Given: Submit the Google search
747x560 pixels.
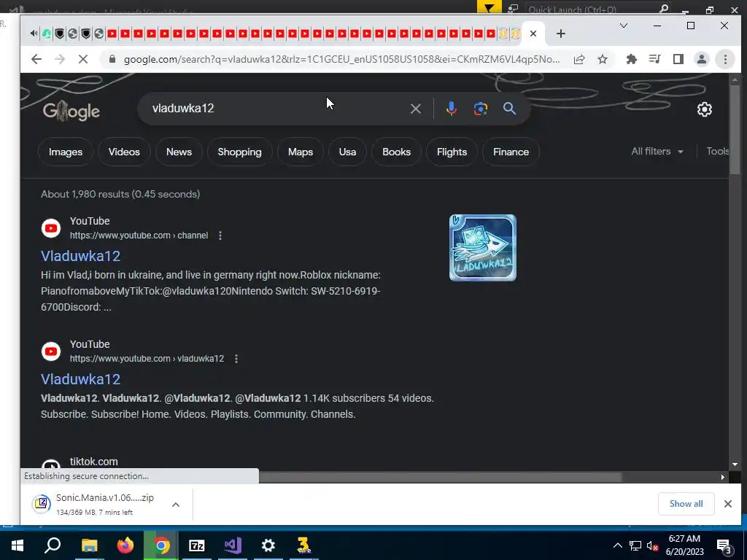Looking at the screenshot, I should click(509, 109).
